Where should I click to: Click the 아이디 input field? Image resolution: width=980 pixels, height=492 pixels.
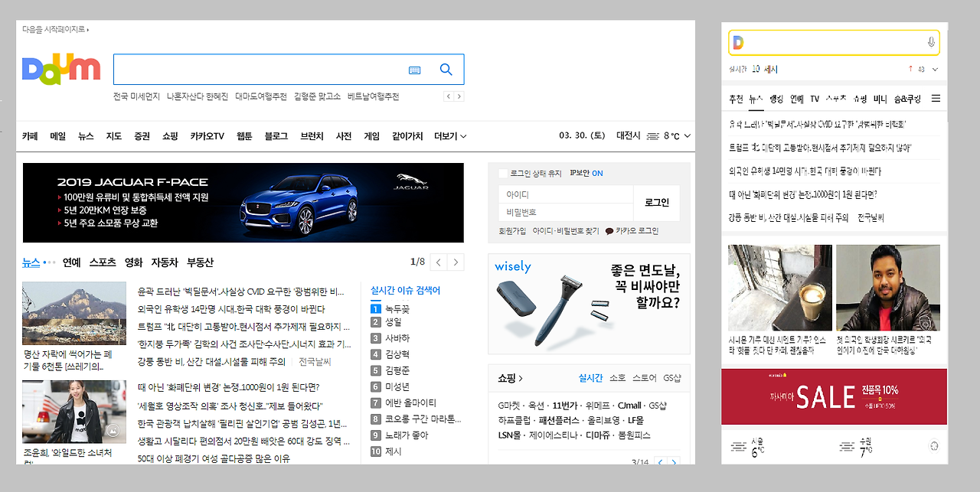(x=567, y=194)
